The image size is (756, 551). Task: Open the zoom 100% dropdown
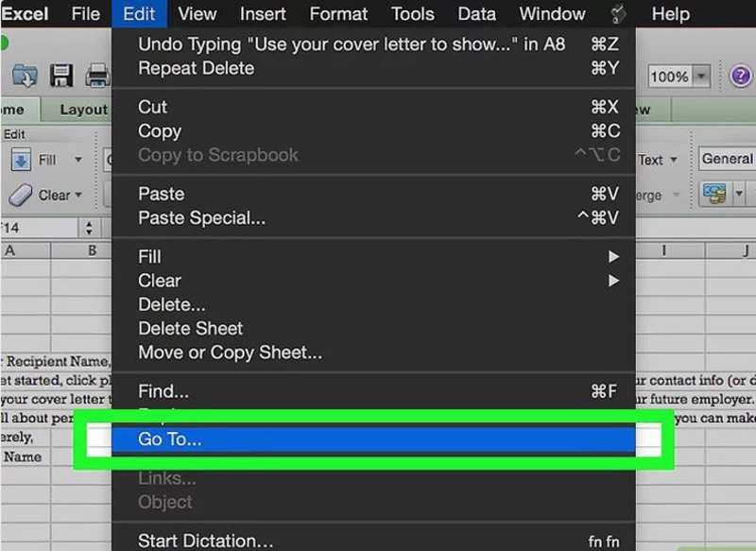(x=701, y=77)
